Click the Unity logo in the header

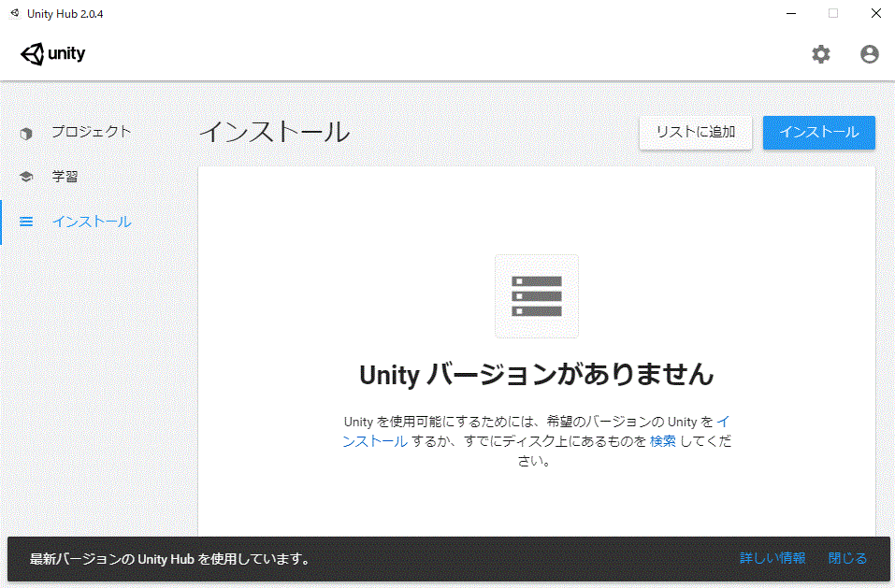tap(53, 54)
